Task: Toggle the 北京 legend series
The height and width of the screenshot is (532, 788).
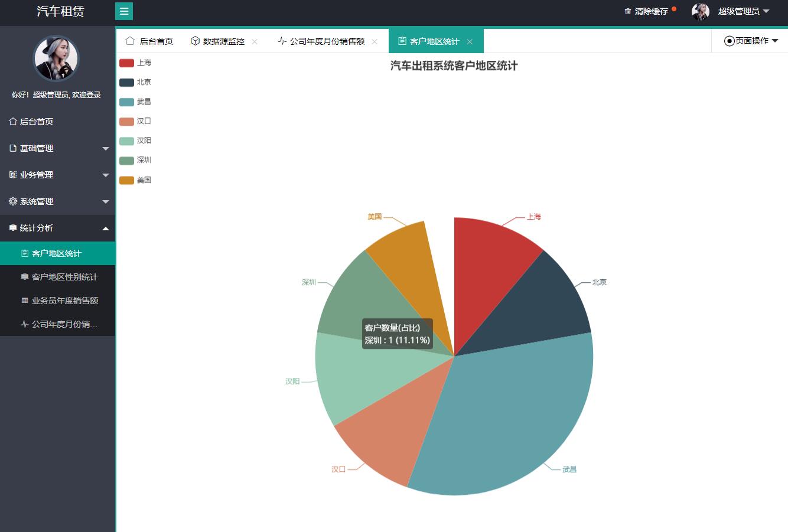Action: (135, 82)
